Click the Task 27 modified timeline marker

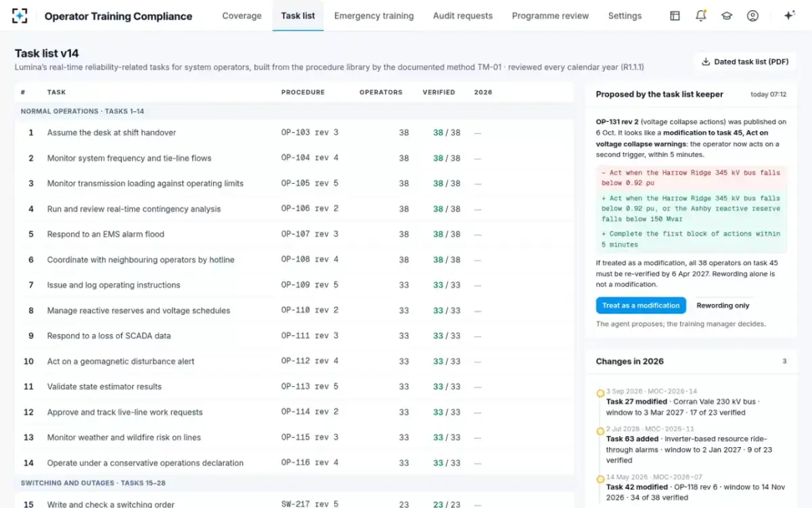[600, 394]
